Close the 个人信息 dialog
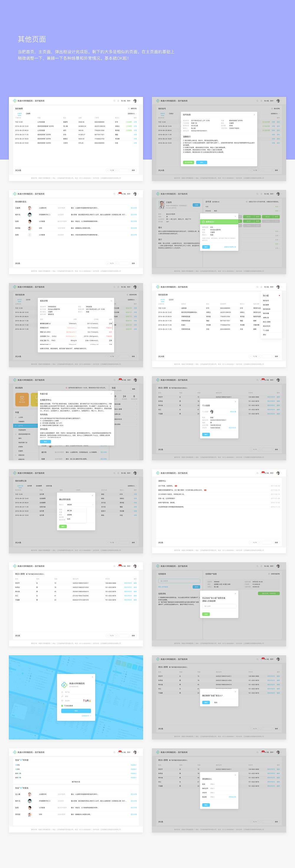This screenshot has height=868, width=295. (235, 402)
